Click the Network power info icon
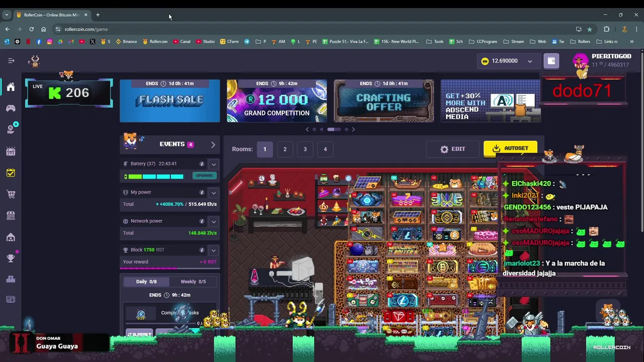 tap(202, 221)
